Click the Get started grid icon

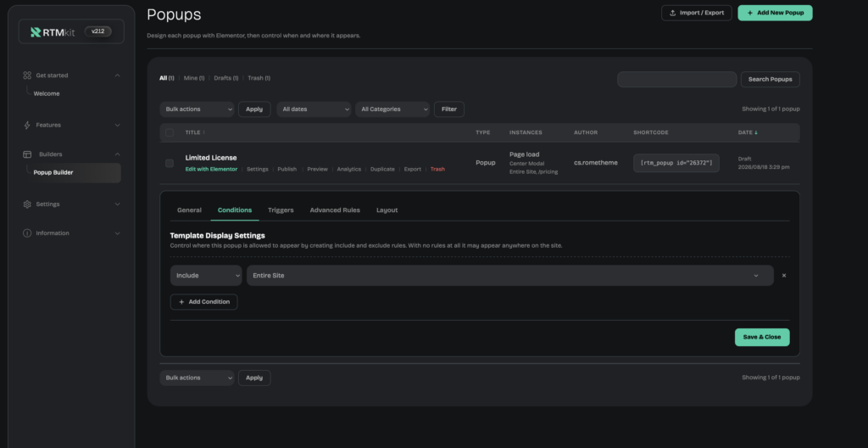pyautogui.click(x=27, y=76)
